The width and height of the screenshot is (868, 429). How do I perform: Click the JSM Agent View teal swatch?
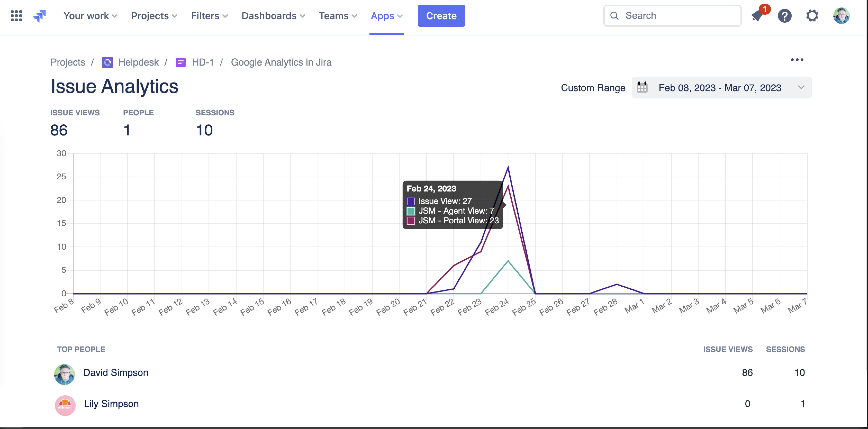[x=411, y=211]
